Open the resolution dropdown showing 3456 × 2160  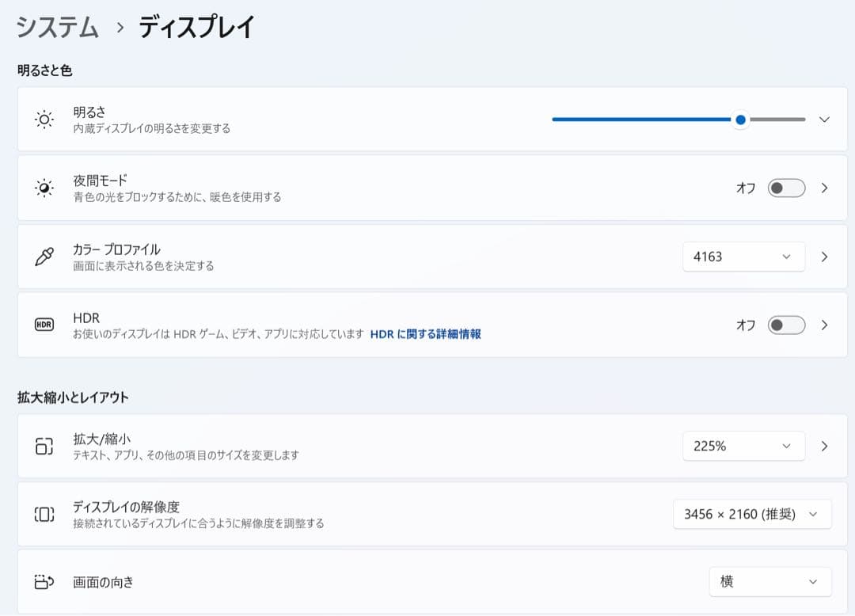[751, 513]
